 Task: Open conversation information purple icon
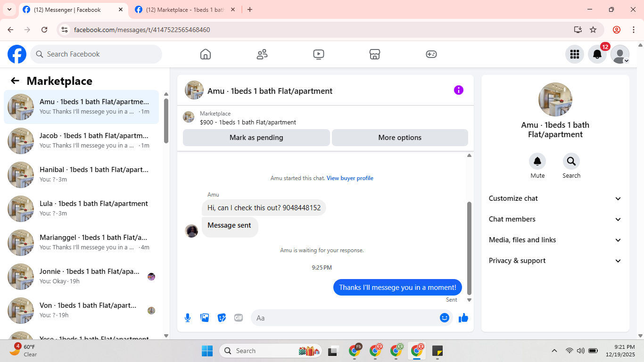pyautogui.click(x=459, y=90)
